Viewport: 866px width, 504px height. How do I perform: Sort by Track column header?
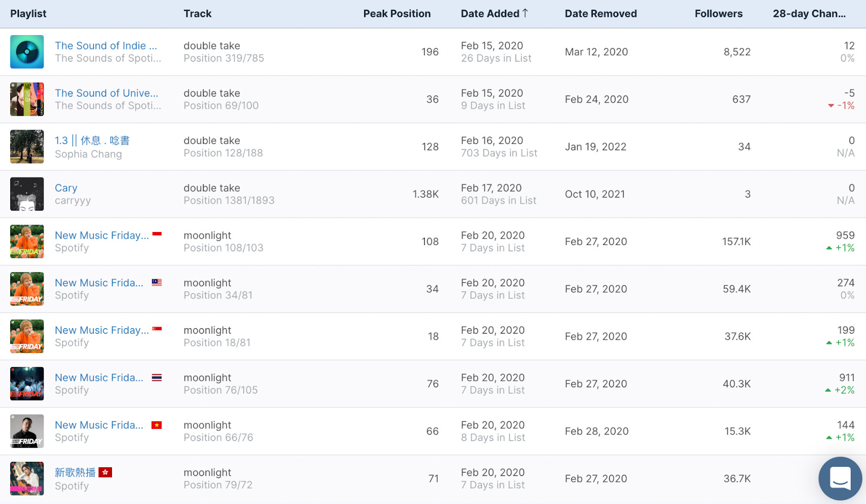(198, 14)
